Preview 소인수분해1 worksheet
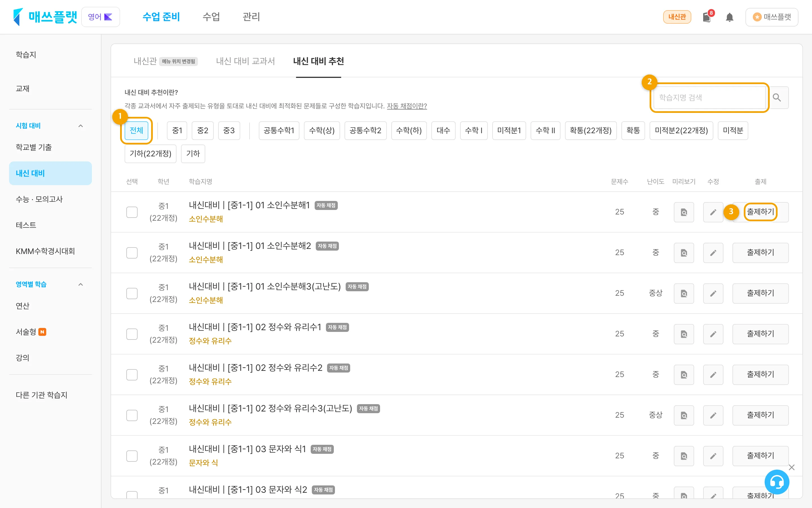Image resolution: width=812 pixels, height=508 pixels. [683, 212]
